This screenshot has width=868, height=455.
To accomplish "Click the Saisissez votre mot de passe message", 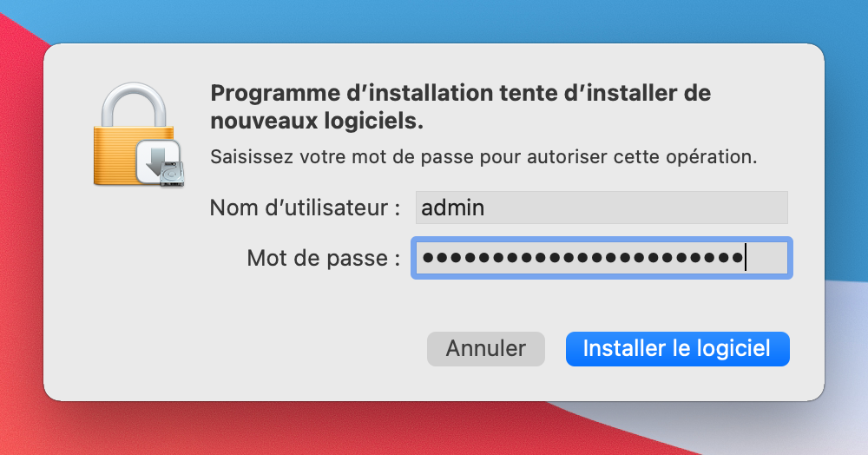I will [484, 158].
